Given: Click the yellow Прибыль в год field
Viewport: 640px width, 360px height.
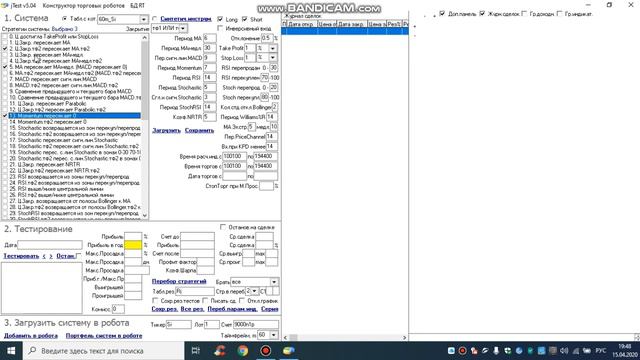Looking at the screenshot, I should tap(133, 245).
